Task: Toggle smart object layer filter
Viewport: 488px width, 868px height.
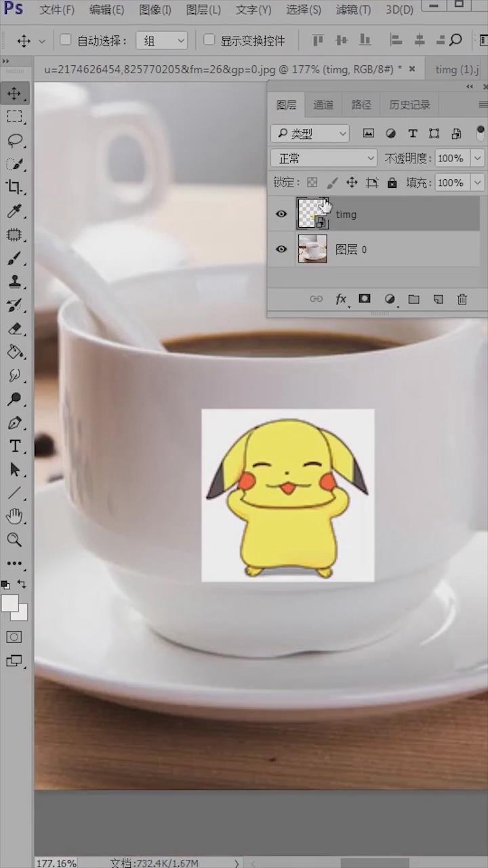Action: point(456,134)
